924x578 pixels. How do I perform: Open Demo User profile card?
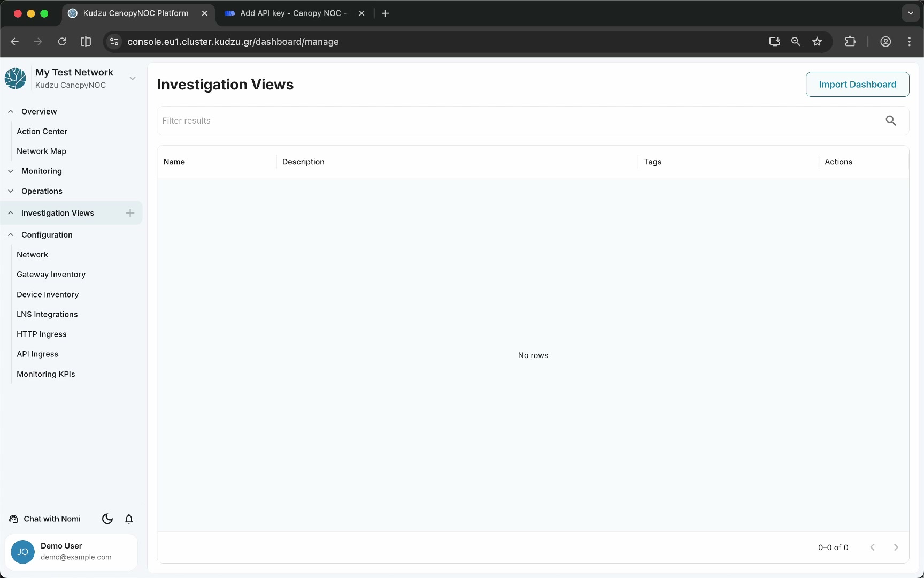(71, 552)
